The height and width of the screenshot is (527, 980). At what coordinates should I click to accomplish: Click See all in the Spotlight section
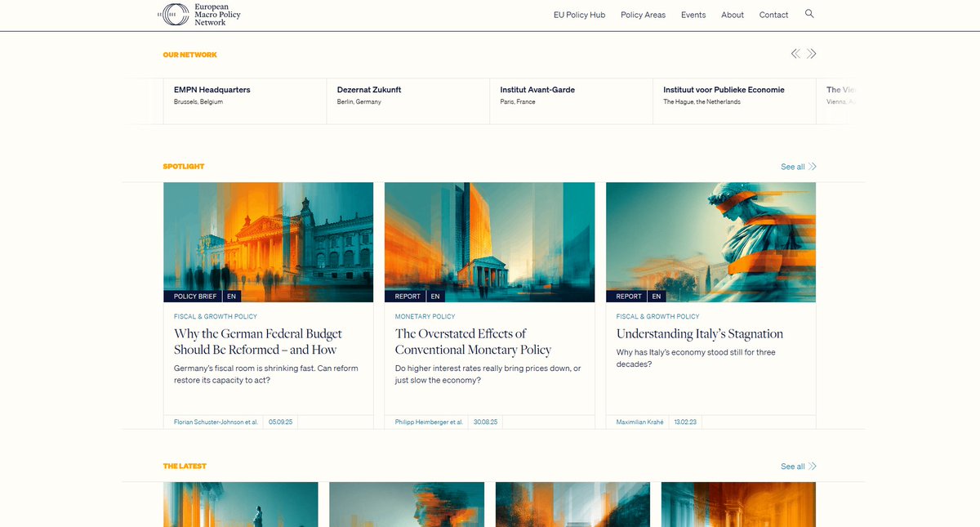[799, 167]
